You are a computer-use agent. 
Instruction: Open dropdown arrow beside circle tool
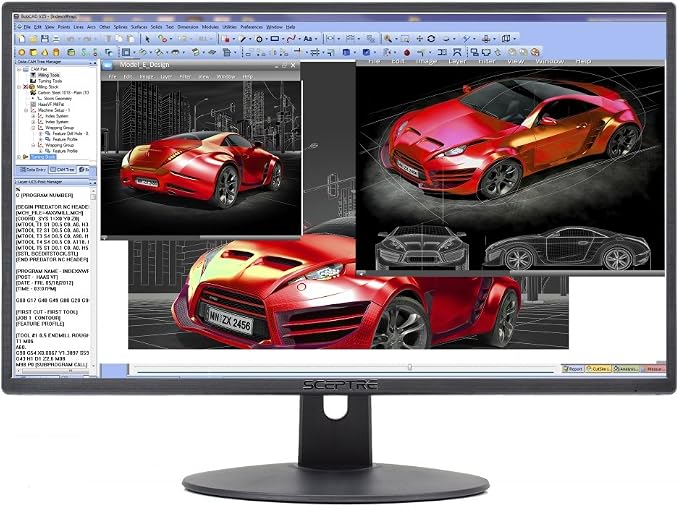pyautogui.click(x=266, y=39)
